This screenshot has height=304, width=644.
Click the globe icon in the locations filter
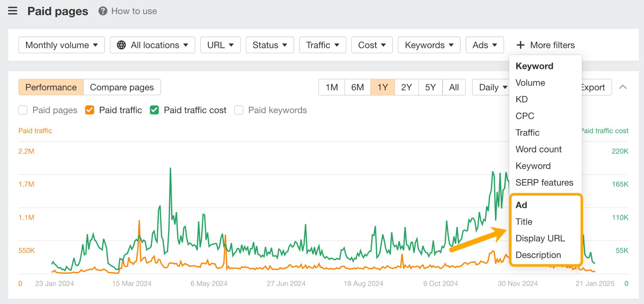click(x=121, y=45)
